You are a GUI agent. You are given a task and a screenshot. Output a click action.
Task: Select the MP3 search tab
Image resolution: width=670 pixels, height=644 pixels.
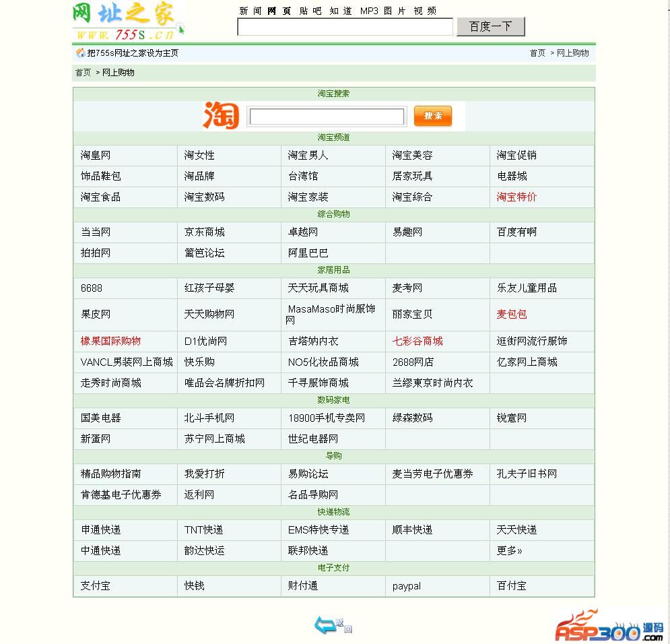click(369, 11)
